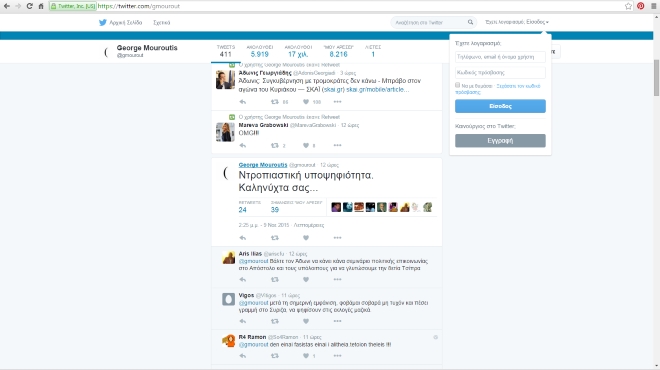The image size is (660, 370).
Task: Open more options on expanded Mouroutis tweet
Action: click(338, 238)
